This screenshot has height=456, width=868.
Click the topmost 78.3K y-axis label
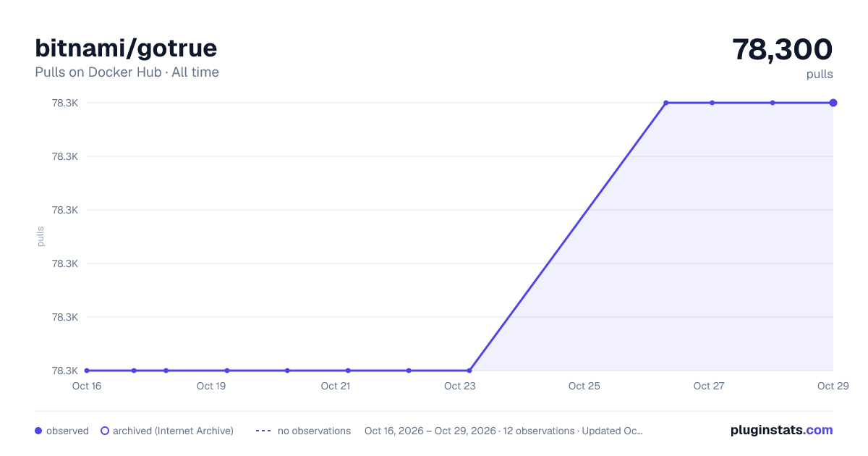pos(65,103)
